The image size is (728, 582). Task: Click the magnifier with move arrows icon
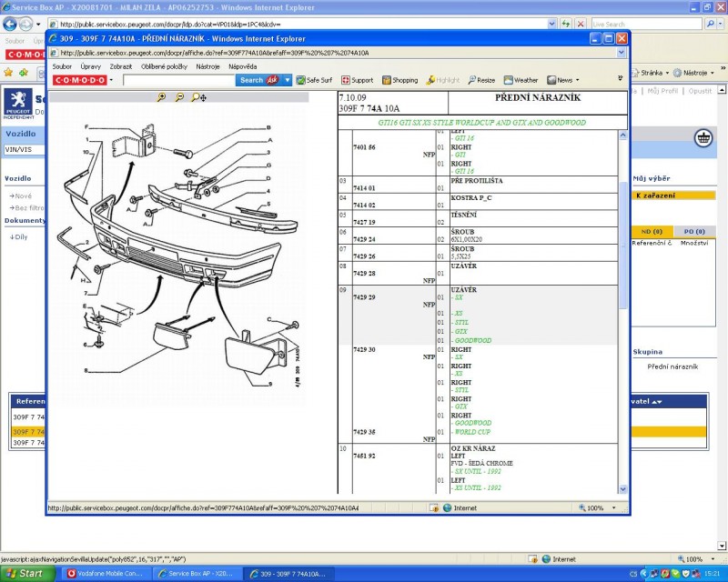[x=197, y=97]
